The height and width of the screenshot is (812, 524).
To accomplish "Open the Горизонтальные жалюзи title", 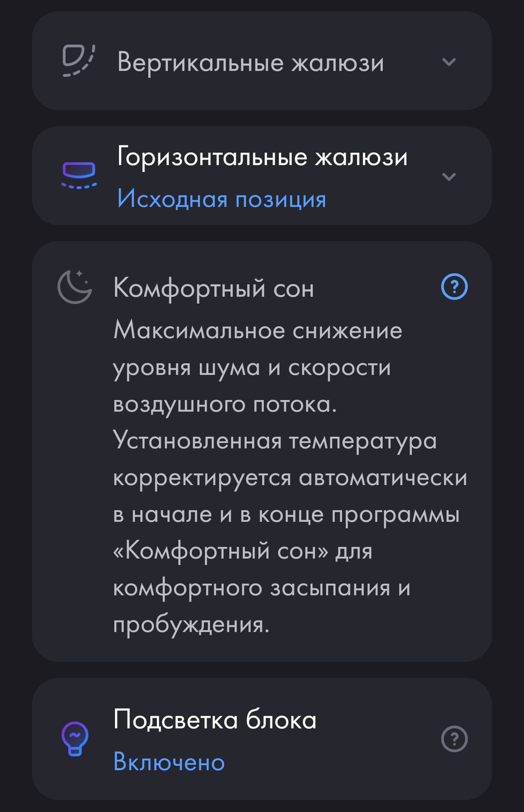I will click(262, 157).
